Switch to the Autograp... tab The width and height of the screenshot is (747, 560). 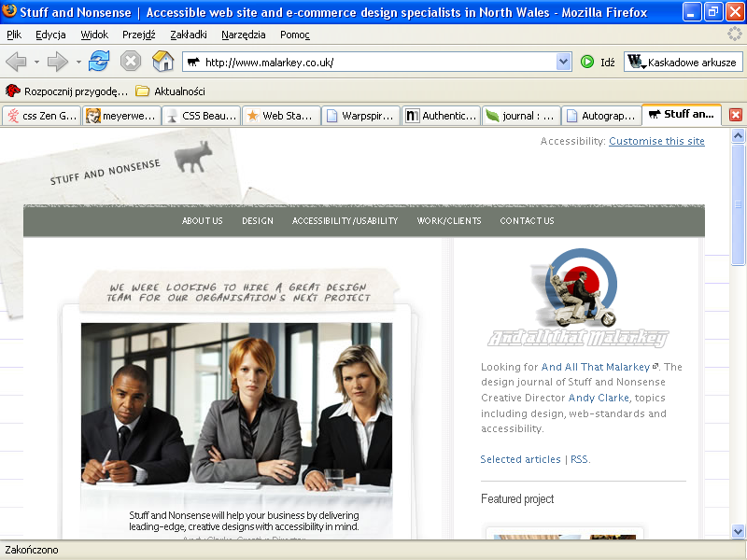[600, 116]
